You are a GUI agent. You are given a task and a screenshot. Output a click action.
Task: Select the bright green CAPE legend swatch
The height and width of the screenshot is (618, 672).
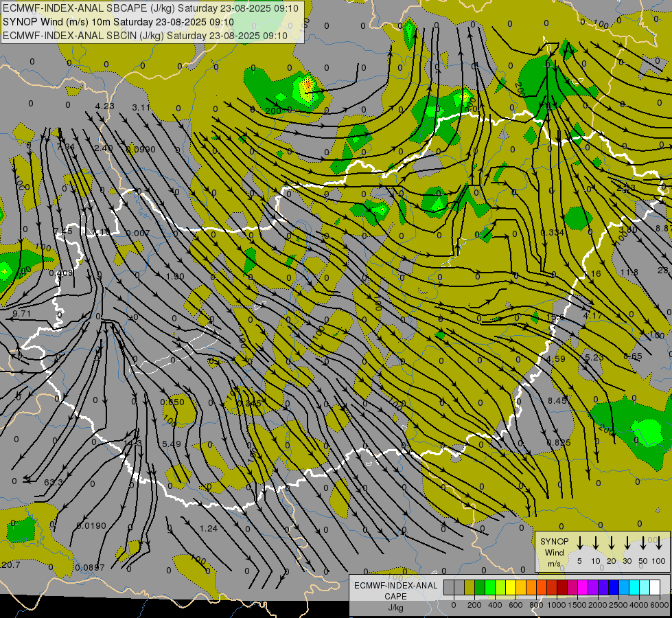pyautogui.click(x=490, y=587)
